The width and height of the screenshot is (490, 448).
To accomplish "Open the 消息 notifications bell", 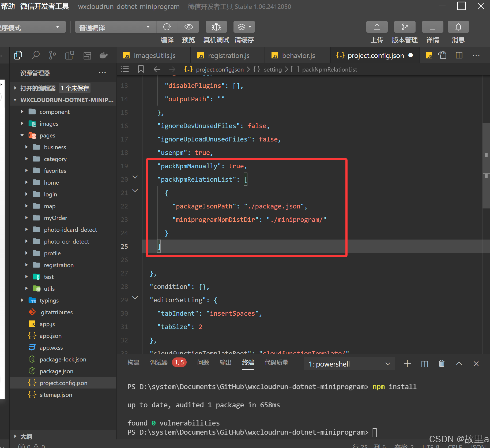I will coord(458,27).
